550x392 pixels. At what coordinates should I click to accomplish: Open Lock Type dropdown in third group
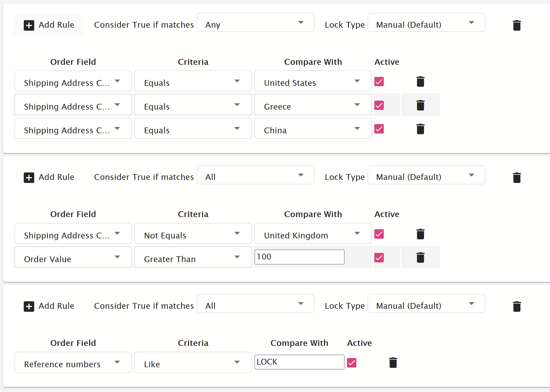(426, 303)
